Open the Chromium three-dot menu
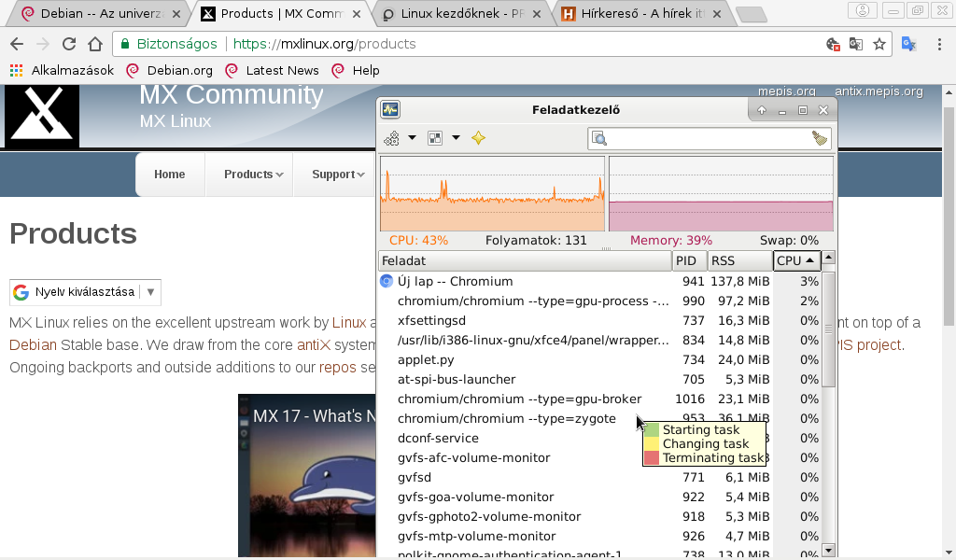956x560 pixels. (x=939, y=44)
